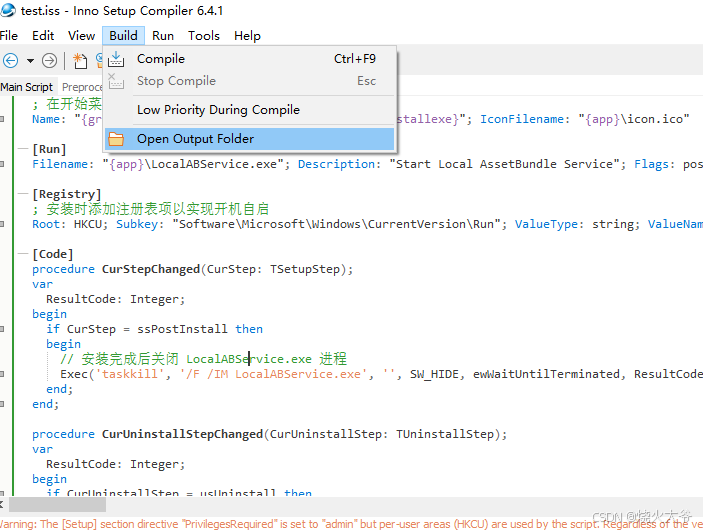The image size is (703, 530).
Task: Choose Open Output Folder
Action: 250,139
